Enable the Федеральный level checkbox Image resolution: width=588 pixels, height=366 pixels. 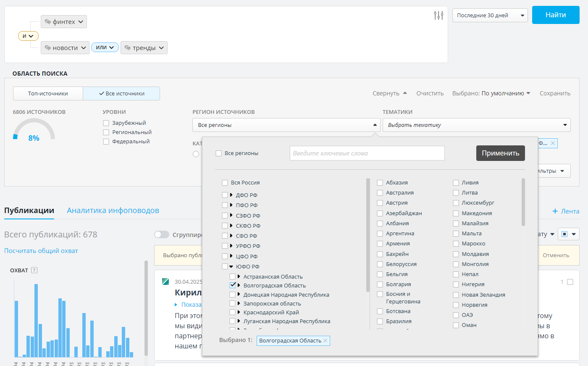(106, 142)
